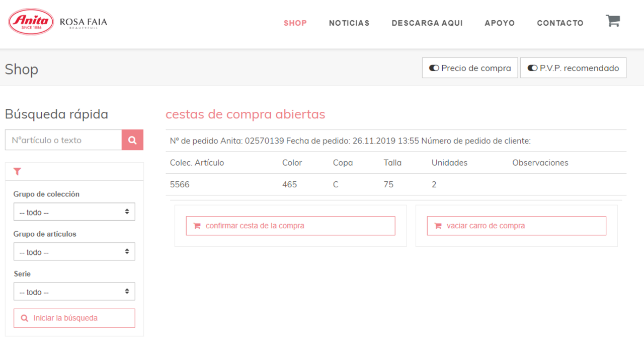Open the shopping cart icon in header
Image resolution: width=644 pixels, height=343 pixels.
tap(612, 21)
